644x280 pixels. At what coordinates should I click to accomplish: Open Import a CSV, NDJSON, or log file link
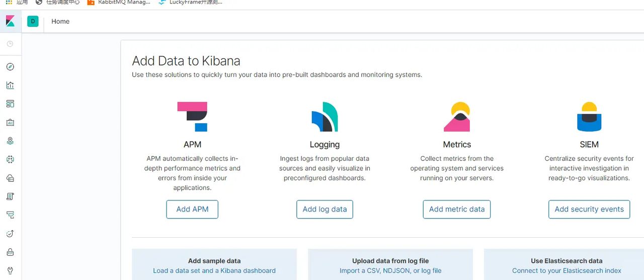(x=390, y=270)
